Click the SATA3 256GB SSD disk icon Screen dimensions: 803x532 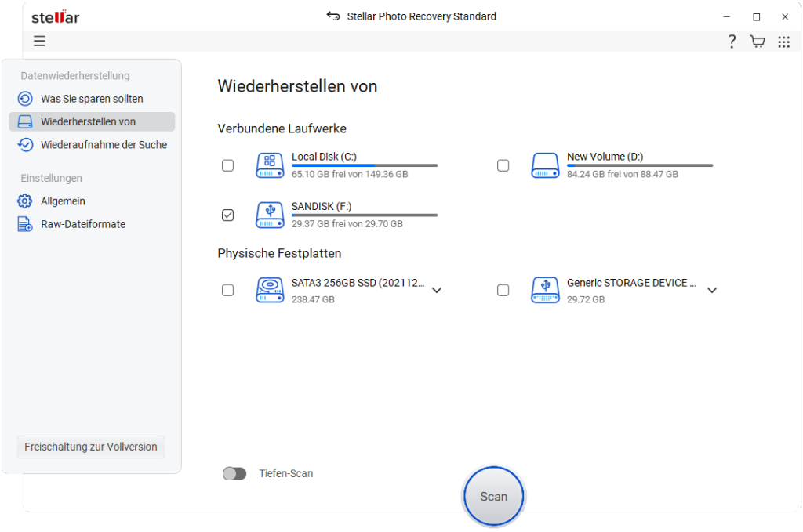coord(270,290)
